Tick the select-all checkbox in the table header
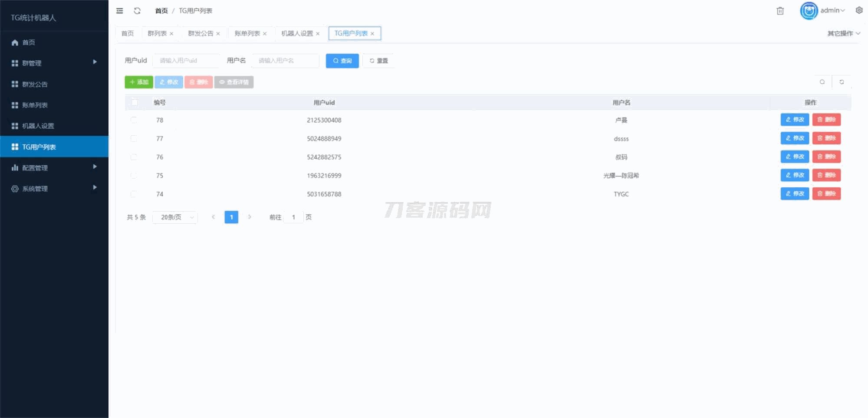 (x=135, y=103)
